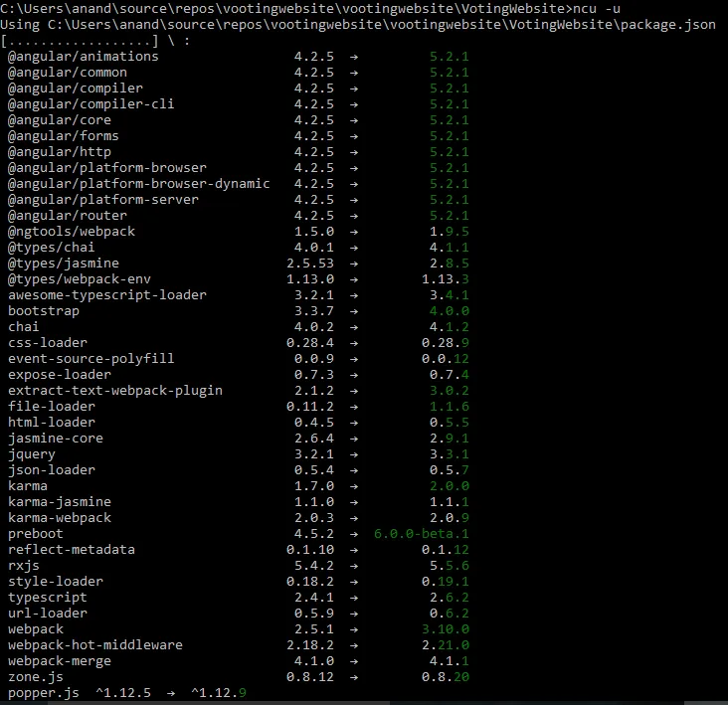
Task: Click the 'ncu -u' command text
Action: 596,8
